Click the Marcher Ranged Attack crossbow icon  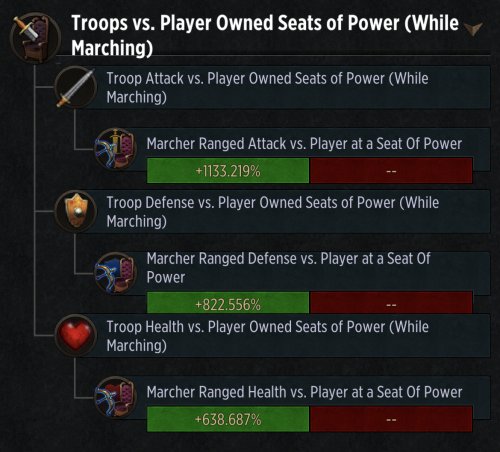[115, 149]
